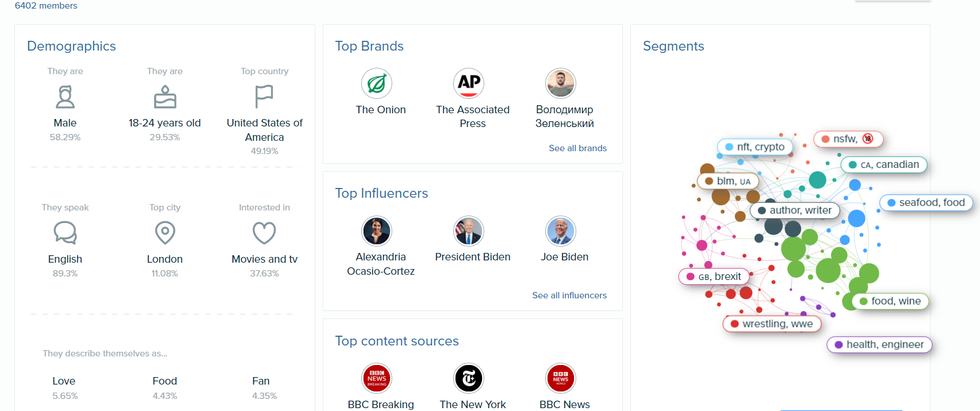Open the BBC Breaking News logo
980x411 pixels.
click(x=377, y=378)
